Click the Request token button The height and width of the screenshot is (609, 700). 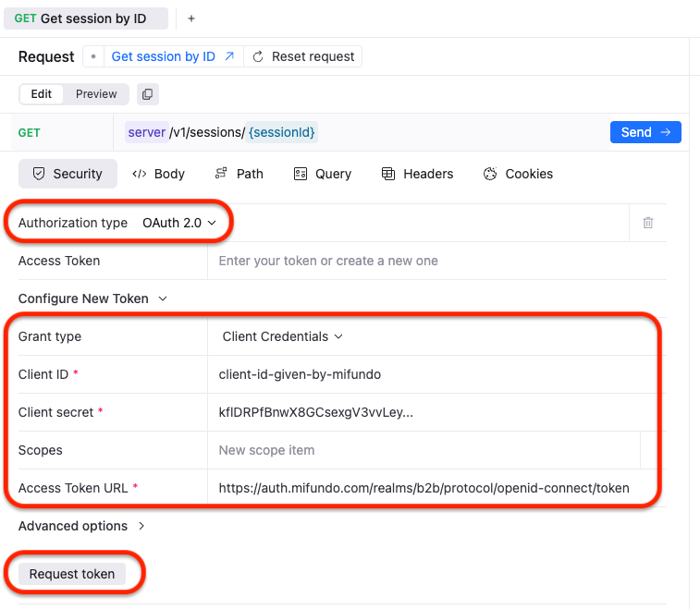tap(72, 574)
